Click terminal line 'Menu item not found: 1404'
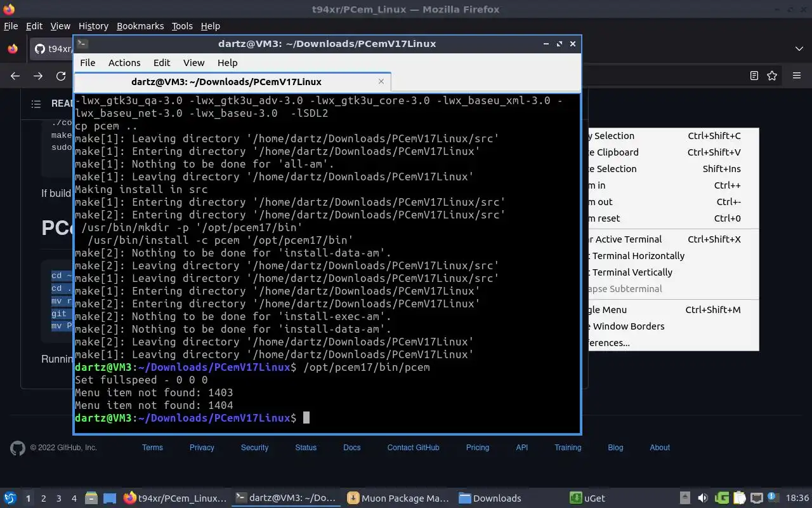The image size is (812, 508). coord(154,405)
